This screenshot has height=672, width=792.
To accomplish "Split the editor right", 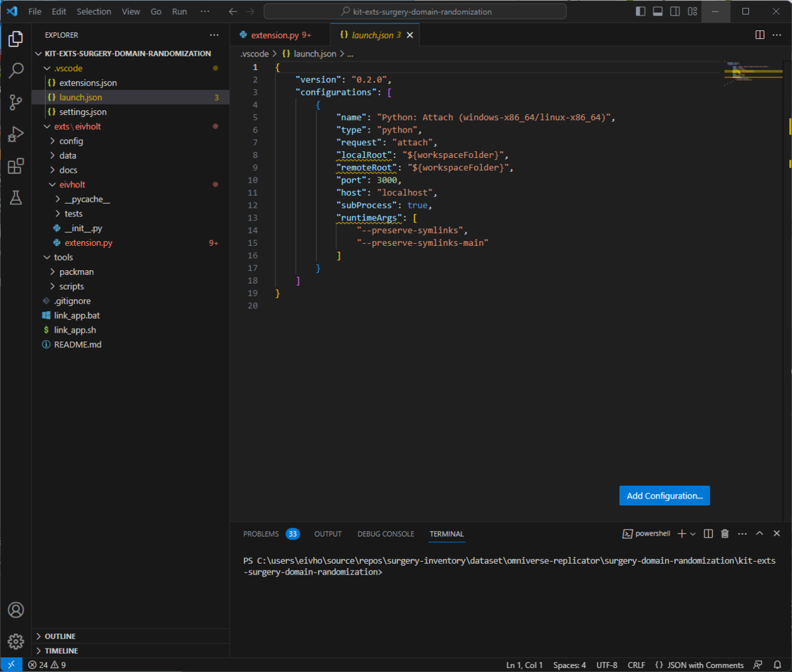I will click(760, 35).
